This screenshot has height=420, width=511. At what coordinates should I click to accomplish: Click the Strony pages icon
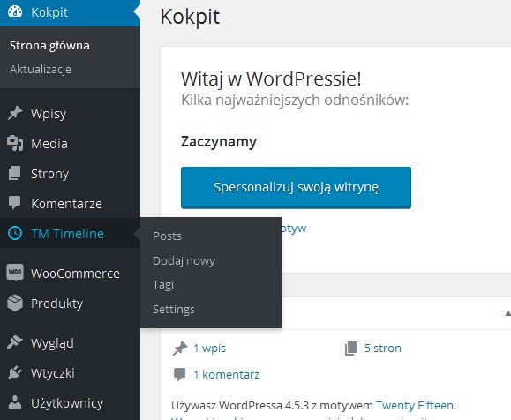point(15,173)
